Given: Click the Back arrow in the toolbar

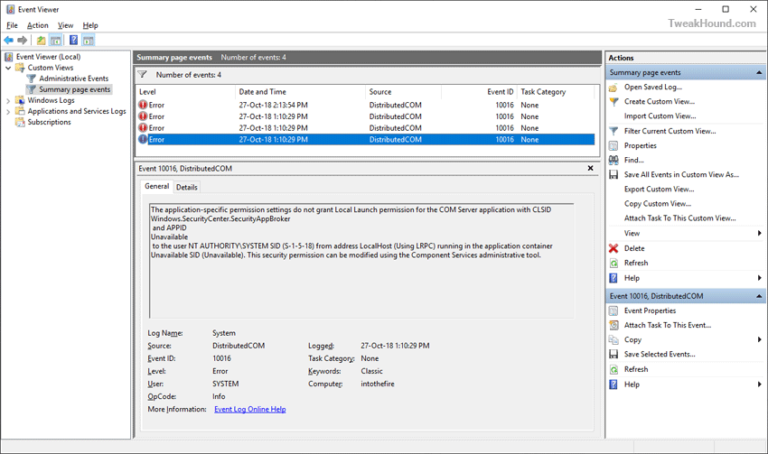Looking at the screenshot, I should coord(8,40).
